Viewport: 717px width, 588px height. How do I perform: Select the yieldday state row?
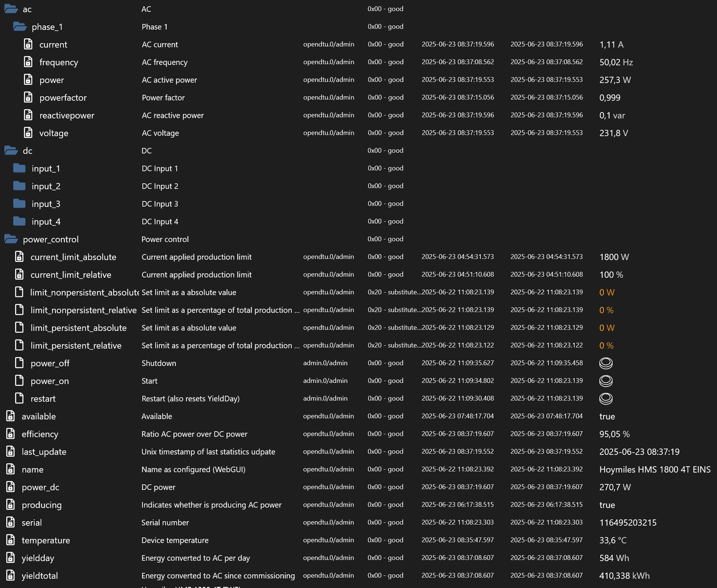coord(38,558)
